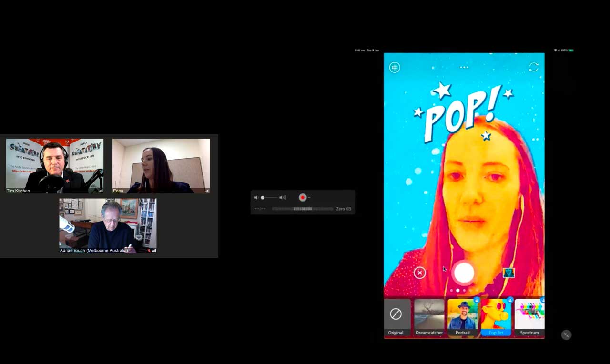Switch to the Spectrum lens
Viewport: 610px width, 364px height.
(x=529, y=316)
